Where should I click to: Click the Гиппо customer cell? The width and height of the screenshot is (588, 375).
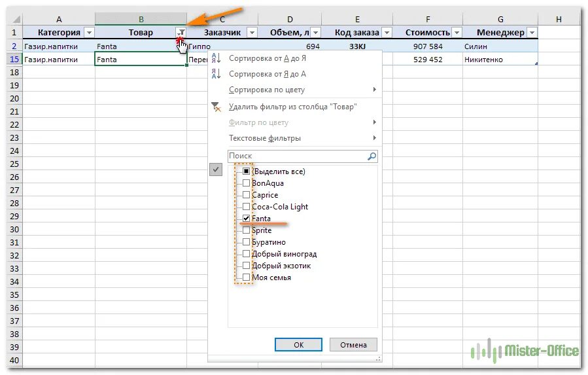point(222,46)
